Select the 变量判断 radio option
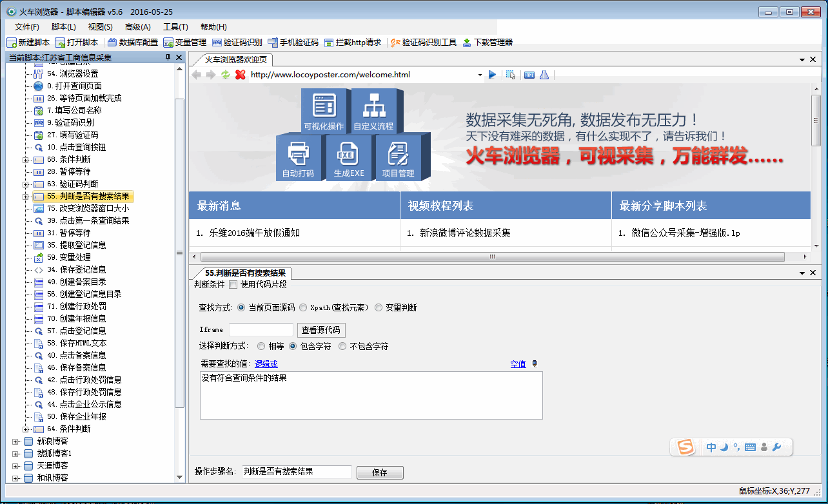 click(379, 307)
